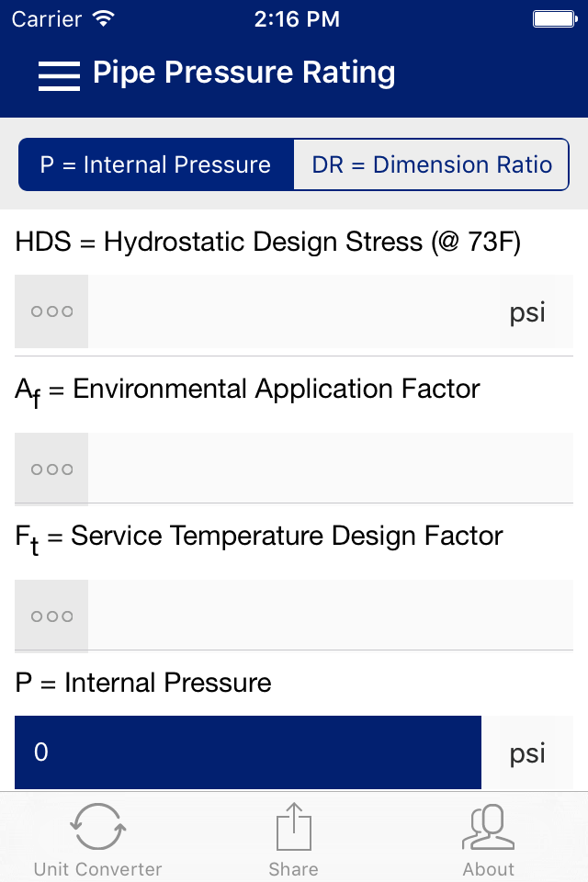Tap the psi unit beside HDS field
The width and height of the screenshot is (588, 882).
click(527, 312)
